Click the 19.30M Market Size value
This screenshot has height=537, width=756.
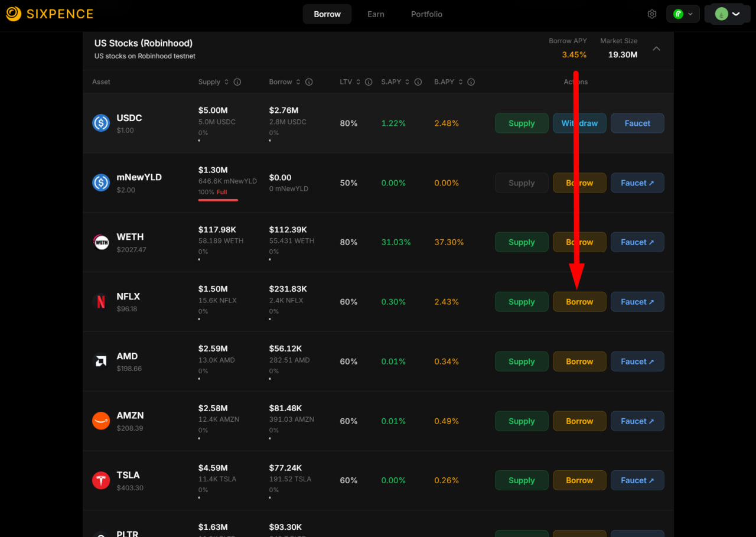[623, 54]
